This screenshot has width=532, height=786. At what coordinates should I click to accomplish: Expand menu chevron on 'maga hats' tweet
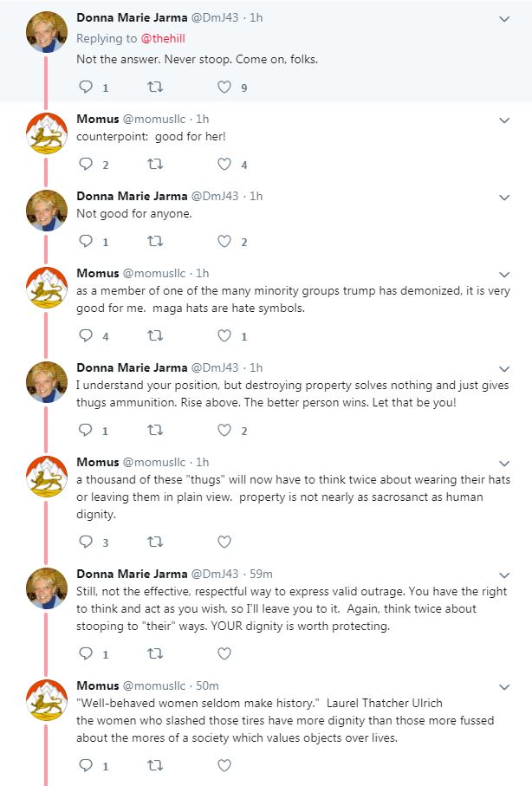click(x=504, y=274)
